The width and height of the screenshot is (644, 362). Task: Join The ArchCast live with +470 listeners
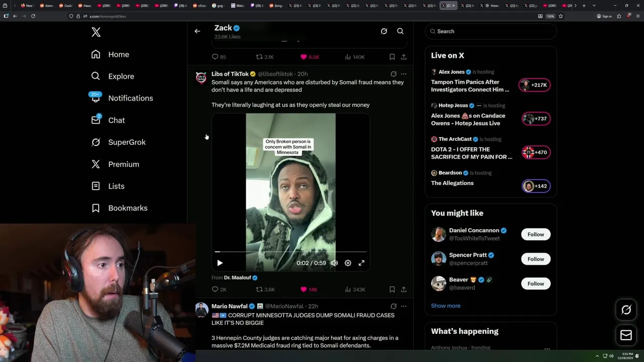point(536,152)
